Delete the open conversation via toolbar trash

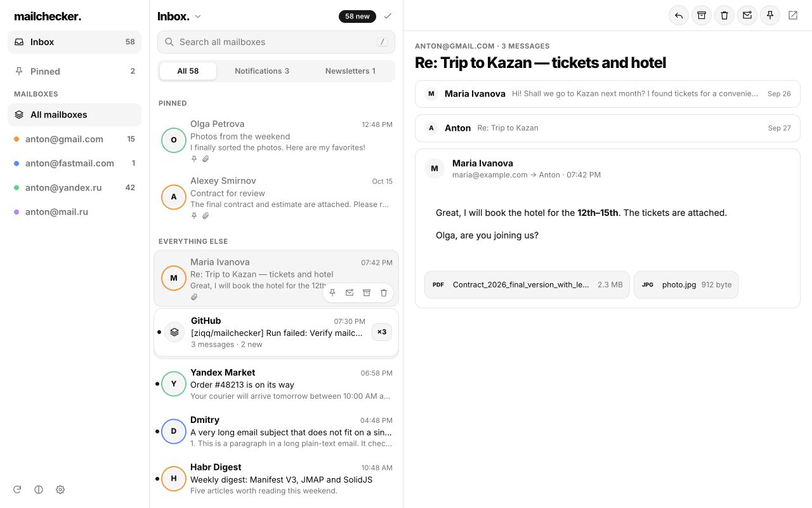tap(724, 16)
